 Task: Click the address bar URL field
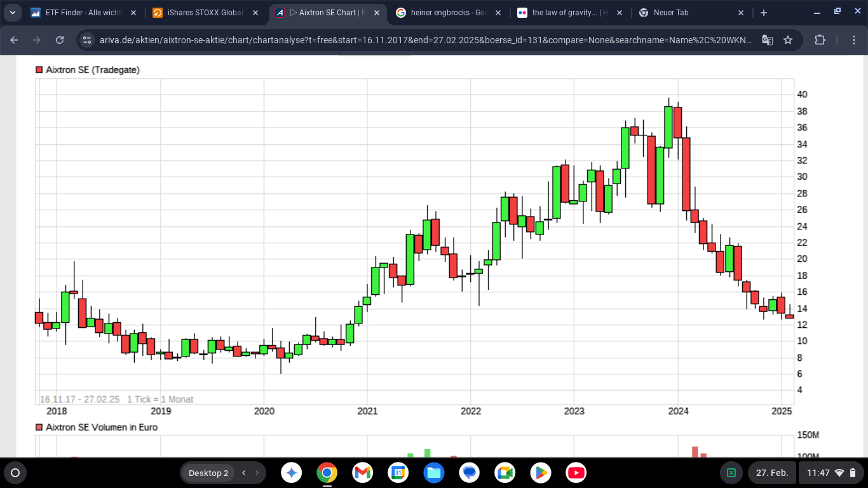426,40
